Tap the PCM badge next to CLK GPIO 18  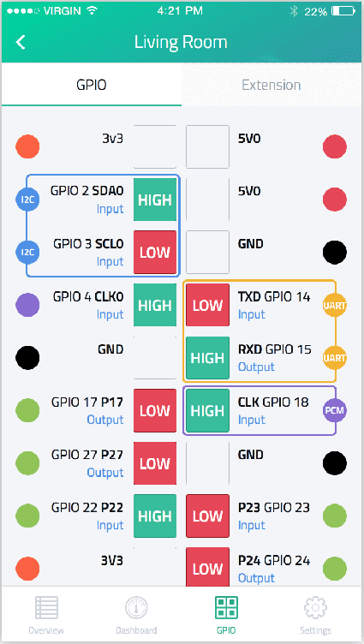click(334, 410)
